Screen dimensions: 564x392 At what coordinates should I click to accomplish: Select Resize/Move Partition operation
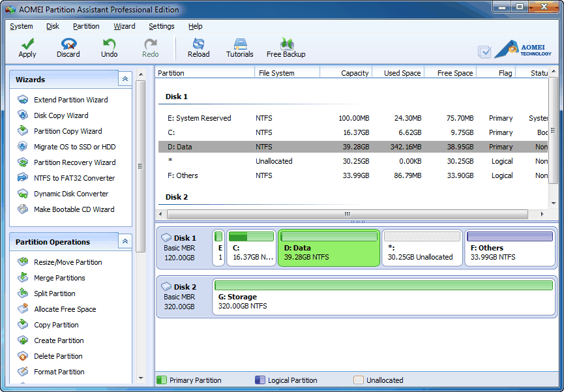click(x=70, y=262)
